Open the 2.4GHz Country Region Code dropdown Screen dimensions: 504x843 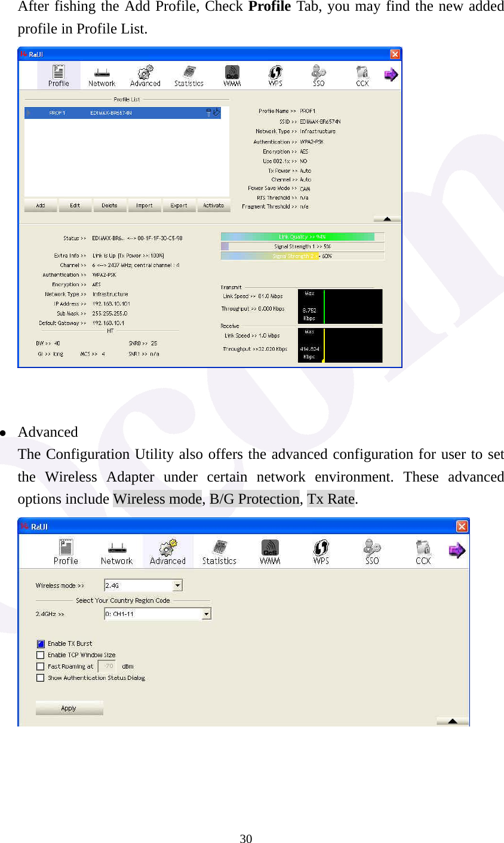[x=206, y=614]
